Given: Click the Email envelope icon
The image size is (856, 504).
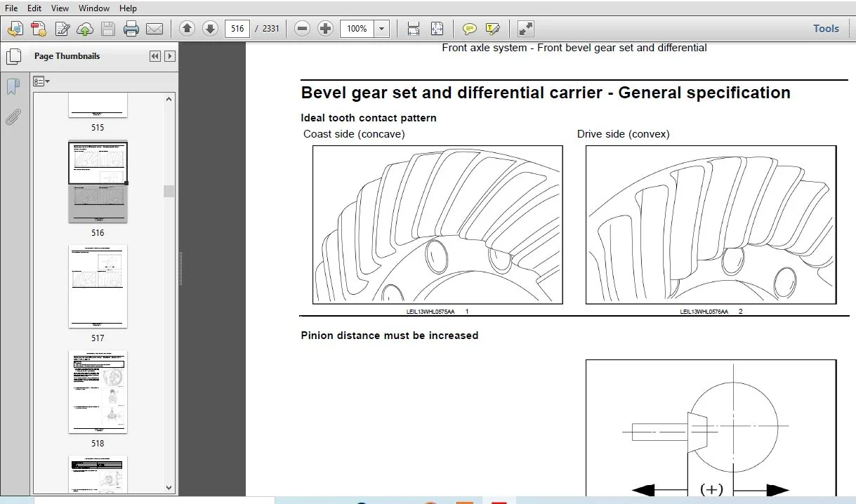Looking at the screenshot, I should click(x=154, y=29).
